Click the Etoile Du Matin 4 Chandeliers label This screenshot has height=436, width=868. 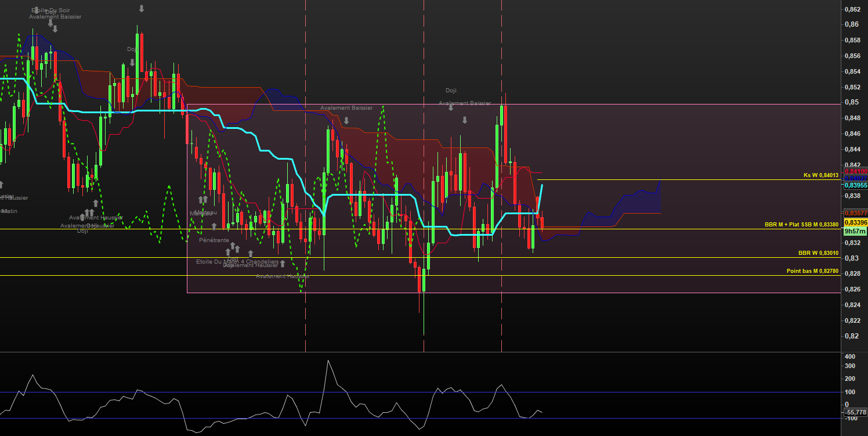(x=237, y=262)
